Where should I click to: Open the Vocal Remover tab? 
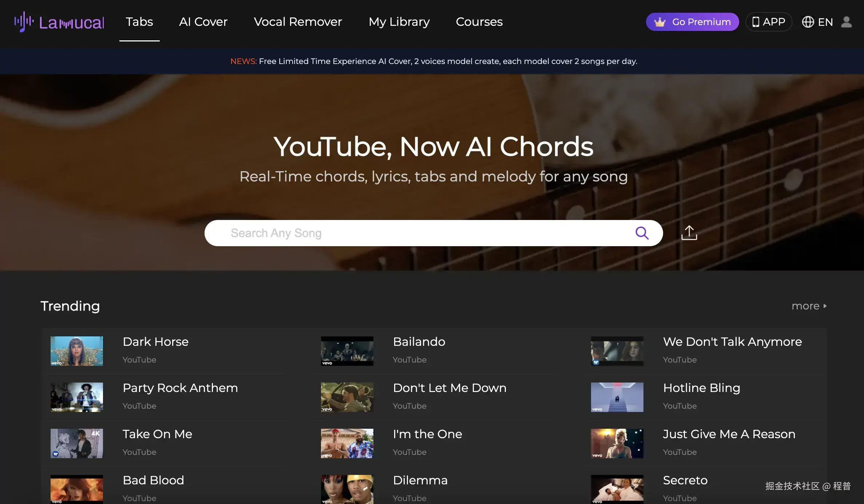(298, 22)
